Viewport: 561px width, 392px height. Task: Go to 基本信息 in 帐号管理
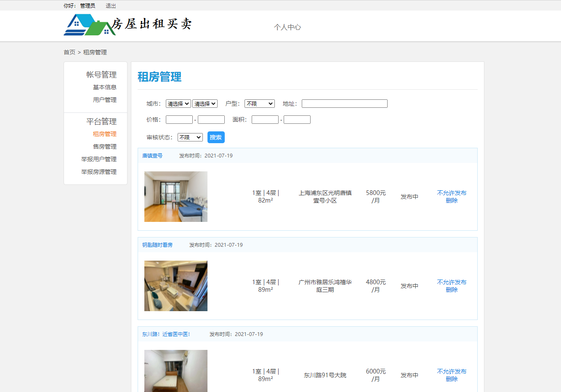[104, 87]
